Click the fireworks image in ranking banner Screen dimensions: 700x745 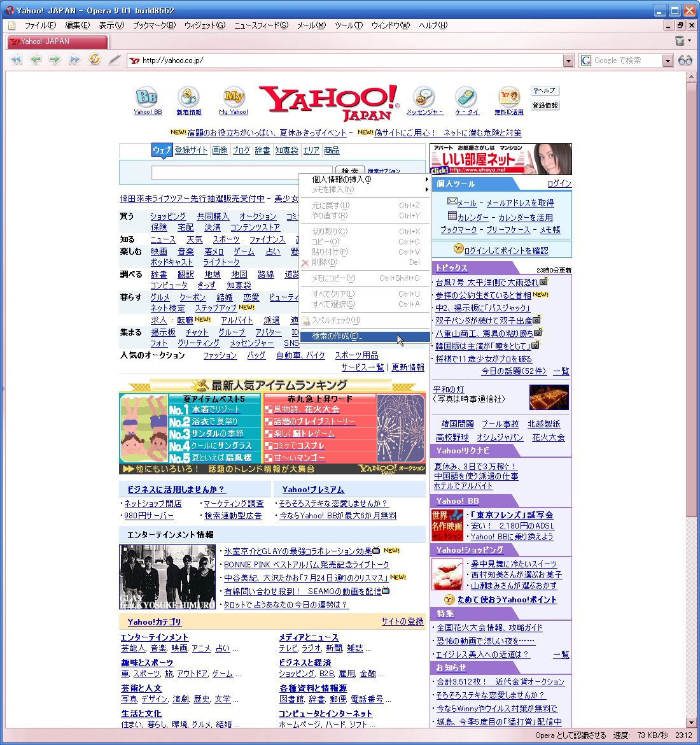pyautogui.click(x=401, y=428)
